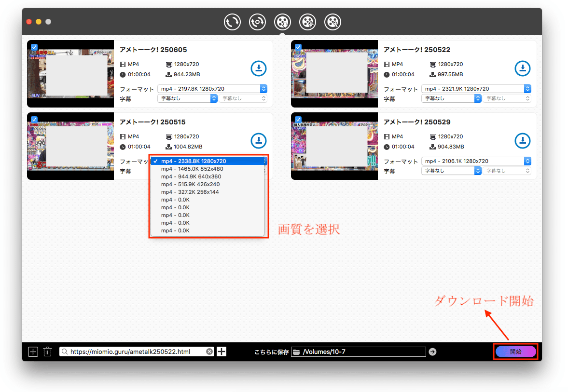Click the title text アメトーーク! 250605

[x=153, y=50]
